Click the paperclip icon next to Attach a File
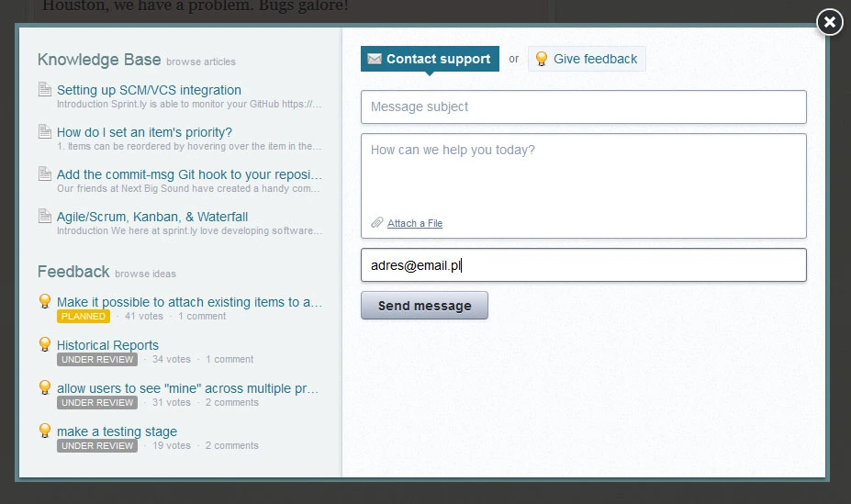Viewport: 851px width, 504px height. point(377,222)
